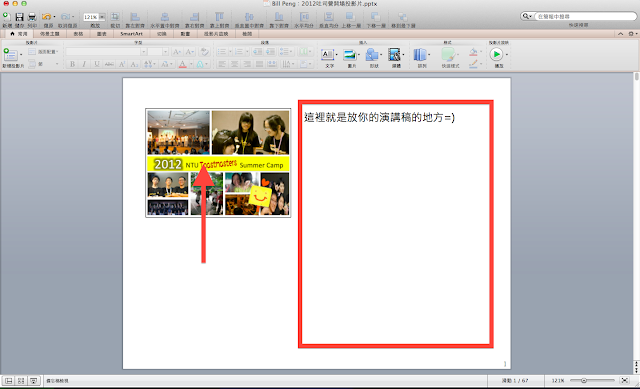
Task: Click the numbered list icon
Action: 239,52
